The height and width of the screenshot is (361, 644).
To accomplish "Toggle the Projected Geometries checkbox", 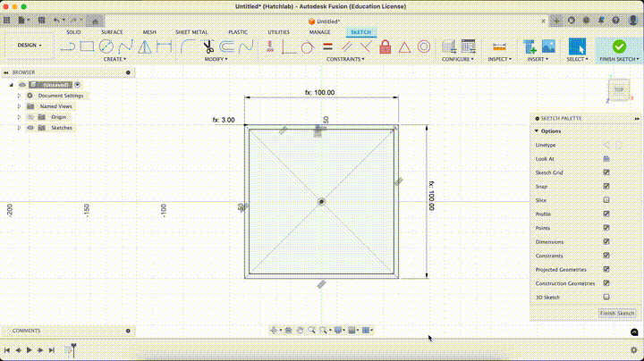I will tap(606, 269).
